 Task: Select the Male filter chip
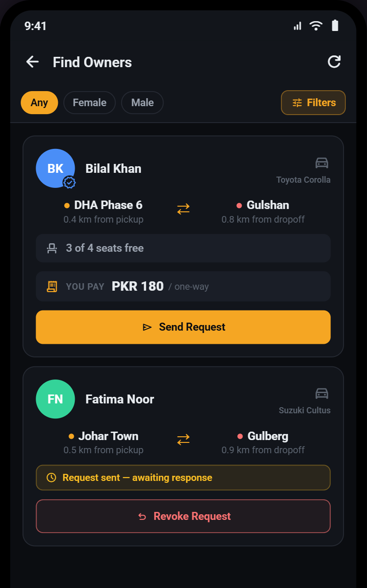point(142,102)
